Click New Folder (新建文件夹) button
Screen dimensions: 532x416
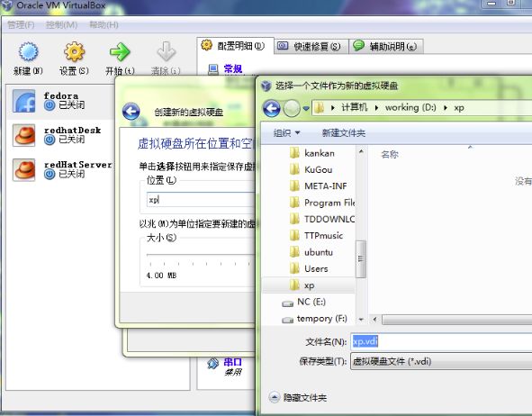pyautogui.click(x=343, y=133)
